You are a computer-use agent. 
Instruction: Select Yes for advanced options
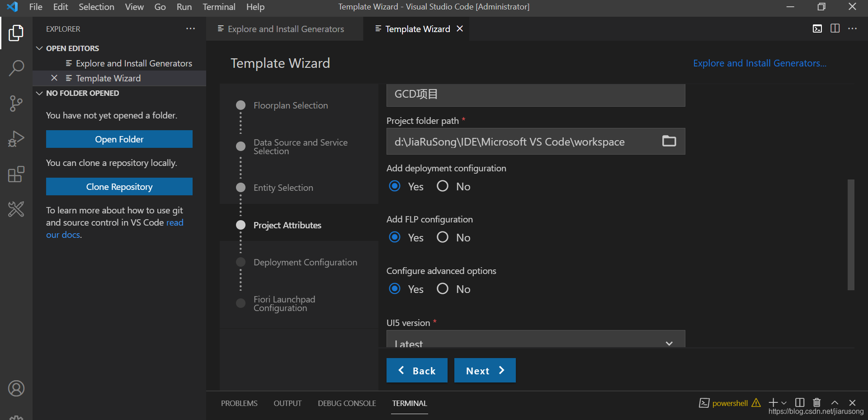[395, 289]
